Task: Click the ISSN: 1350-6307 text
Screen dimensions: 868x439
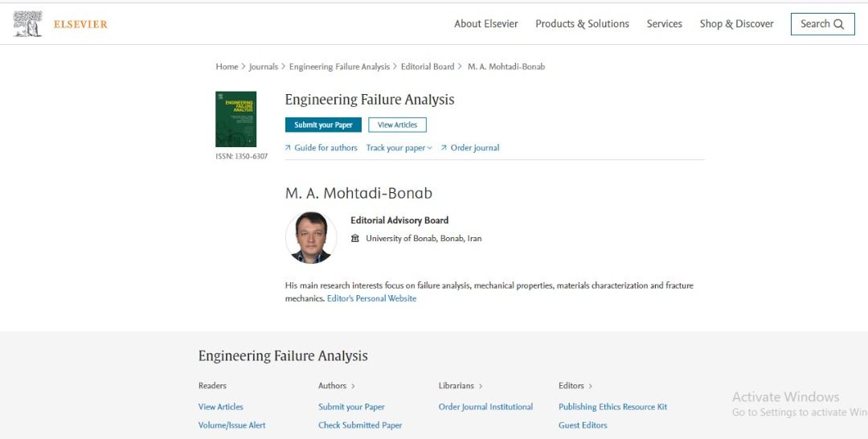Action: click(x=241, y=156)
